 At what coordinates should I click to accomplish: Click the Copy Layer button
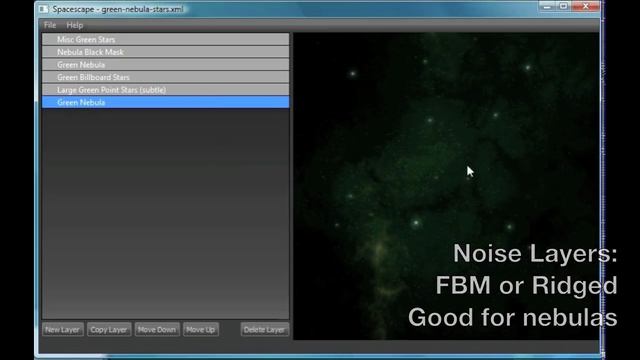109,329
